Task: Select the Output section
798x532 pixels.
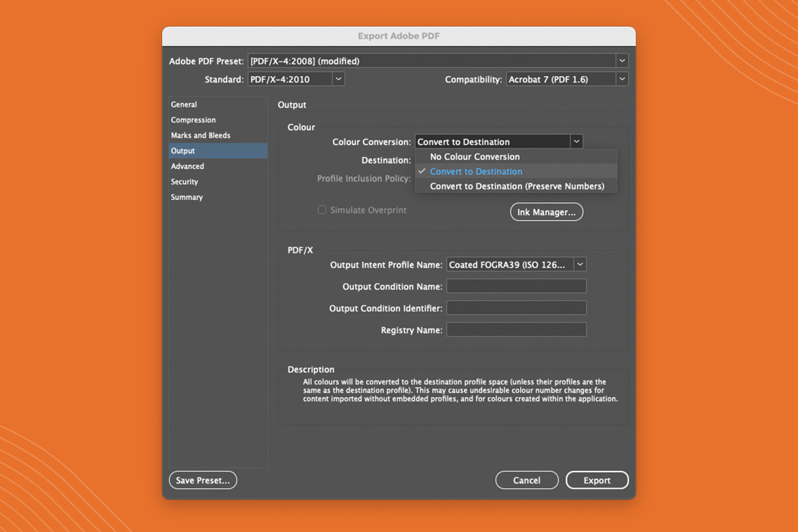Action: pyautogui.click(x=218, y=151)
